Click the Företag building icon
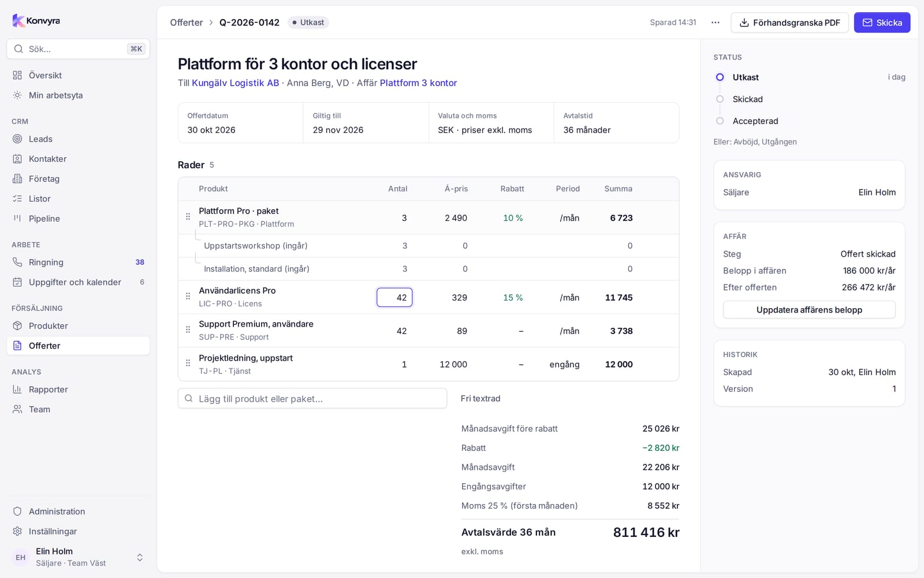924x578 pixels. pyautogui.click(x=17, y=179)
